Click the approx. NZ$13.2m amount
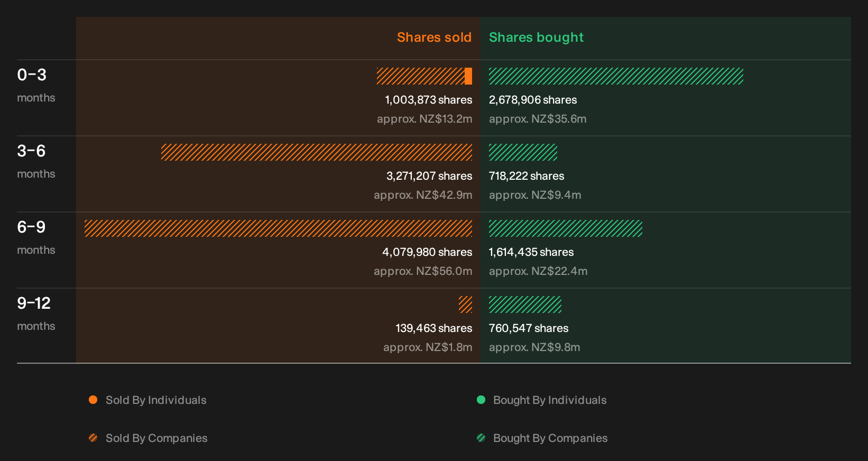The image size is (868, 461). (x=424, y=119)
